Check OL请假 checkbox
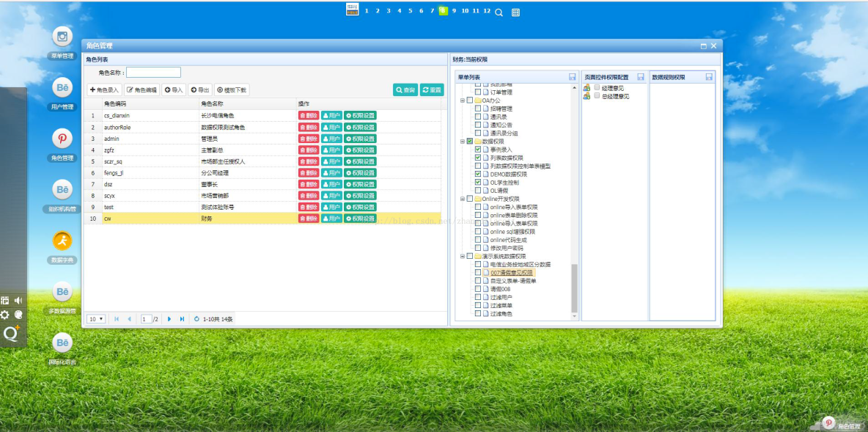Viewport: 868px width, 432px height. [478, 191]
